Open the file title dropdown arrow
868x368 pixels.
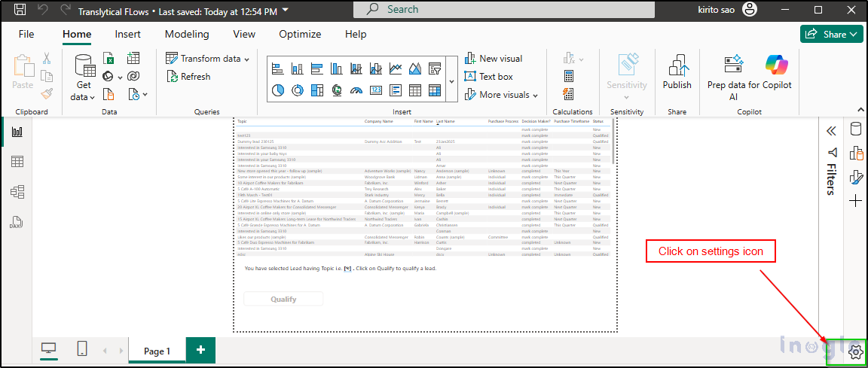coord(286,9)
